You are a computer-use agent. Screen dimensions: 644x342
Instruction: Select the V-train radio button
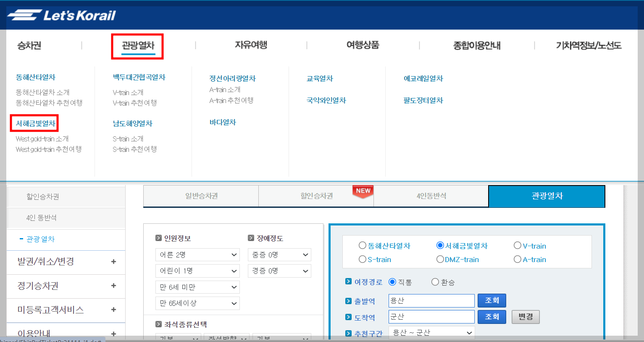click(518, 246)
